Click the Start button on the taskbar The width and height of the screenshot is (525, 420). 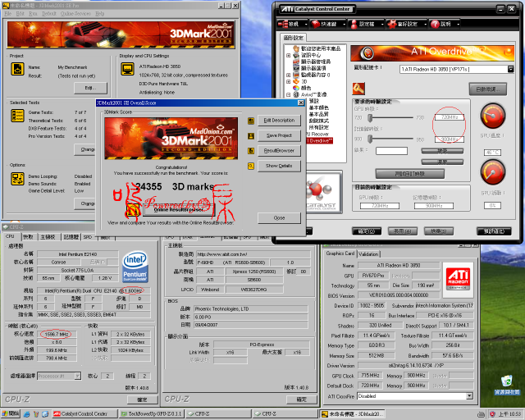click(x=11, y=414)
